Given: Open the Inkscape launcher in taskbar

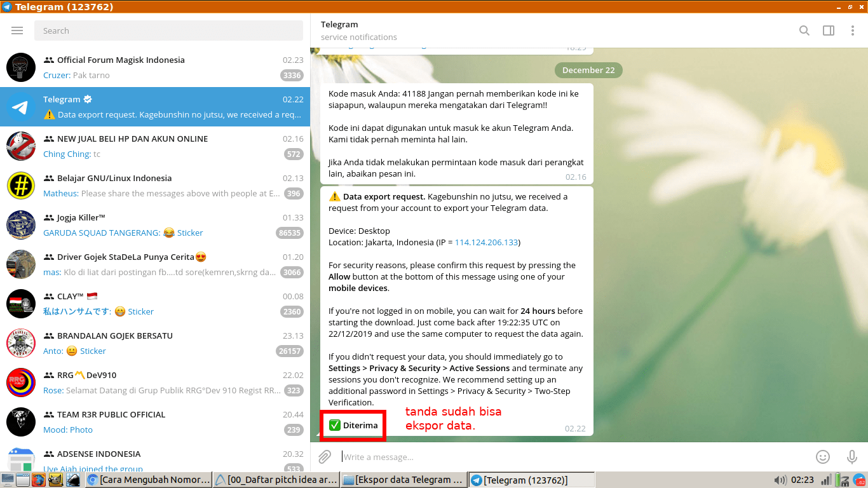Looking at the screenshot, I should (x=73, y=480).
